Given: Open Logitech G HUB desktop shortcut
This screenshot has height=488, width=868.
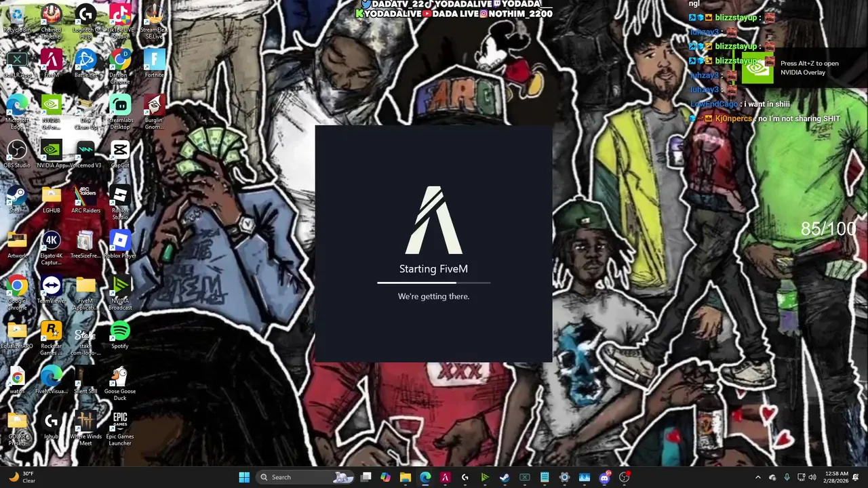Looking at the screenshot, I should pyautogui.click(x=85, y=22).
